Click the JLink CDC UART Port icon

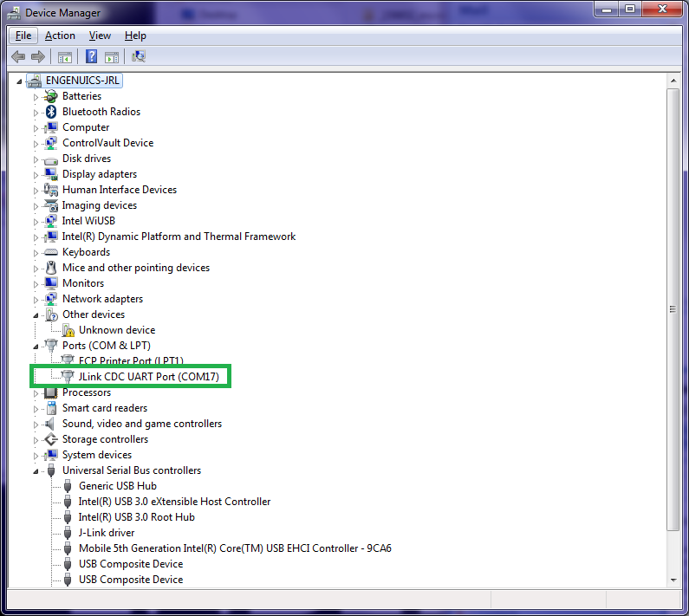click(68, 376)
